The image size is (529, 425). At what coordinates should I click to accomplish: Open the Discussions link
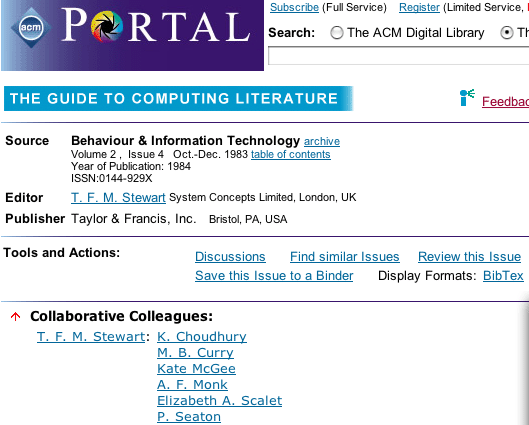pyautogui.click(x=230, y=257)
